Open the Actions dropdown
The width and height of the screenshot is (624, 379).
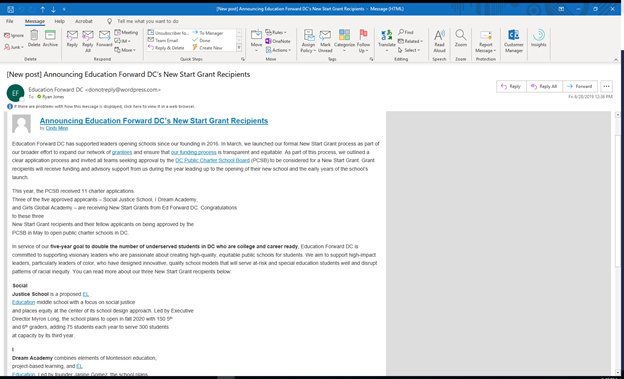tap(279, 50)
